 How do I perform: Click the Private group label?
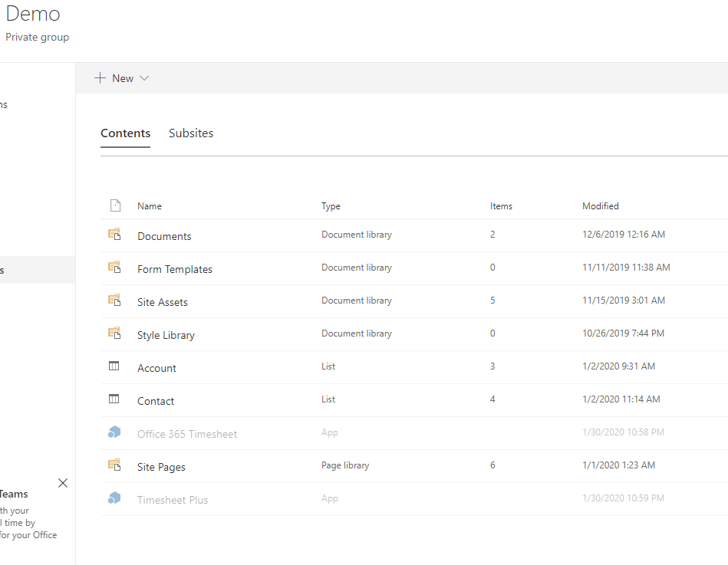(x=37, y=37)
